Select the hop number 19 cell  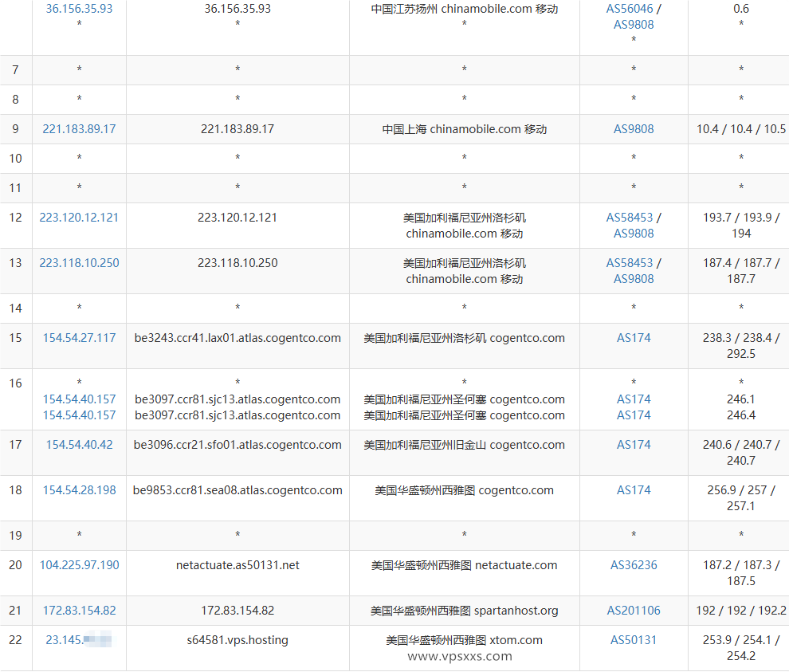pyautogui.click(x=16, y=535)
